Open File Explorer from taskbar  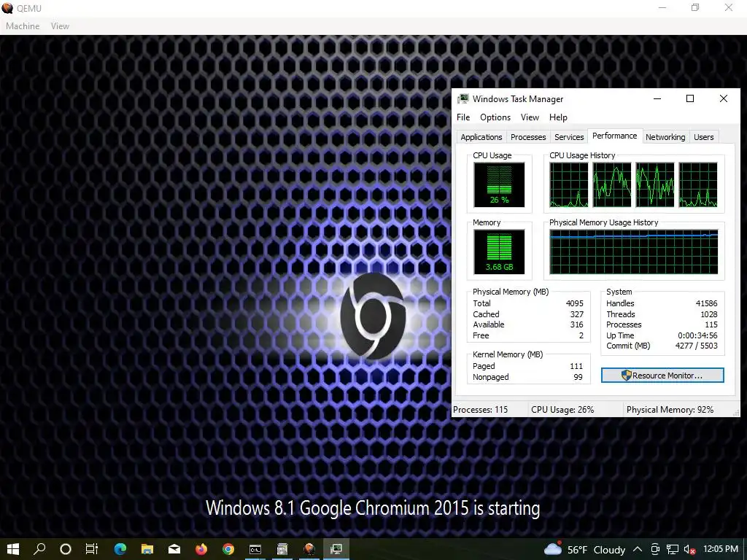pos(147,549)
